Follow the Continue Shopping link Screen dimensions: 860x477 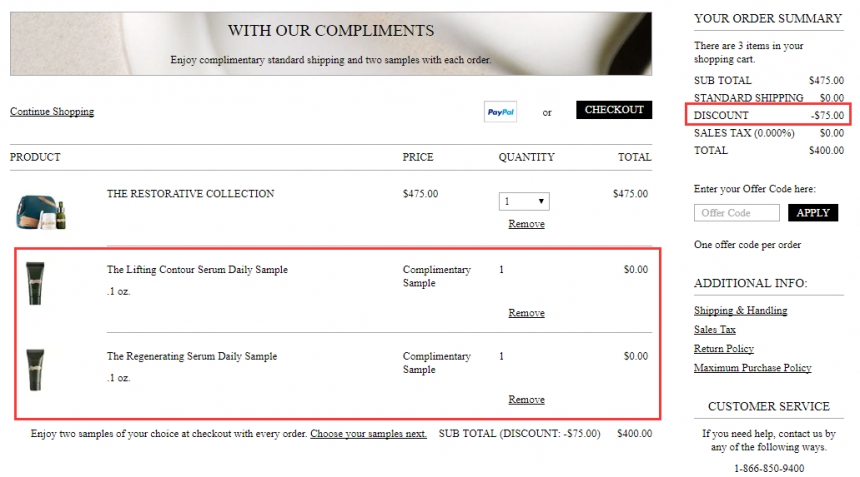[52, 111]
